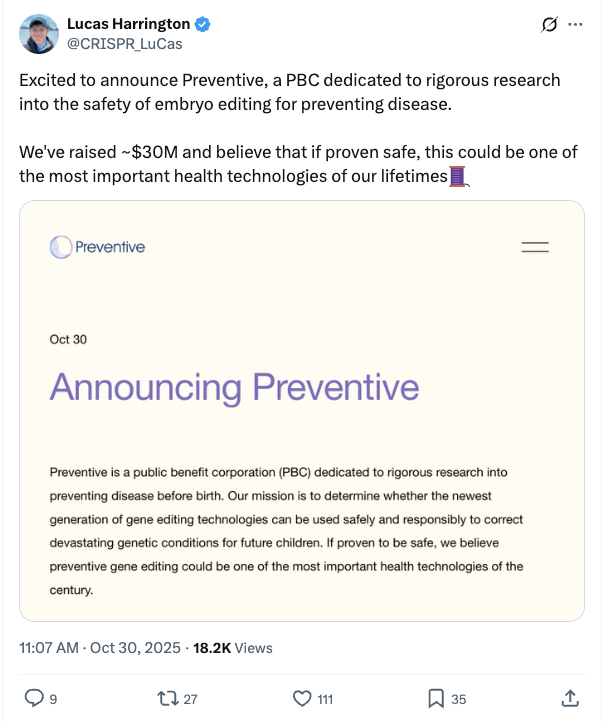604x722 pixels.
Task: Click the blue verified badge
Action: [202, 24]
